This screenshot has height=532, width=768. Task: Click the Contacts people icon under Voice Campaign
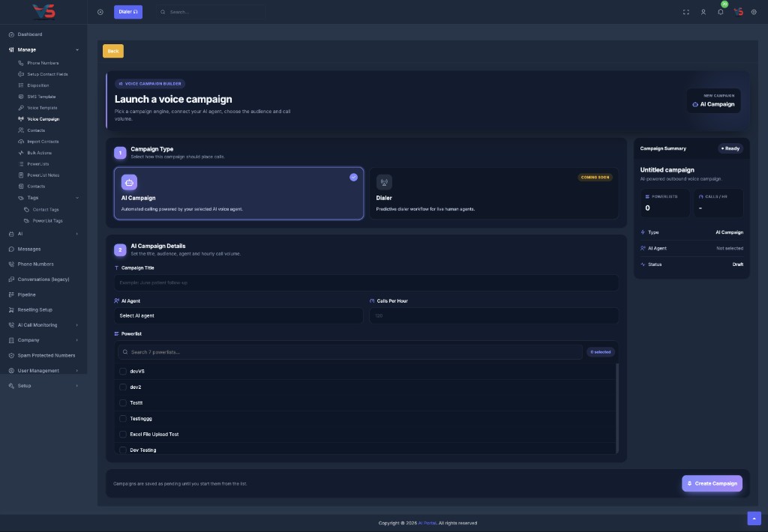[x=21, y=130]
